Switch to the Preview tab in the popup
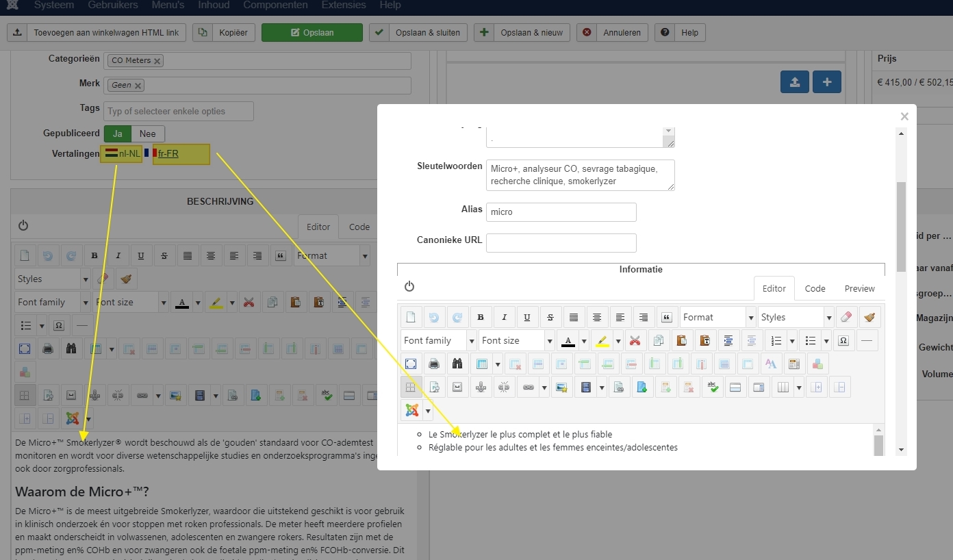953x560 pixels. [860, 288]
